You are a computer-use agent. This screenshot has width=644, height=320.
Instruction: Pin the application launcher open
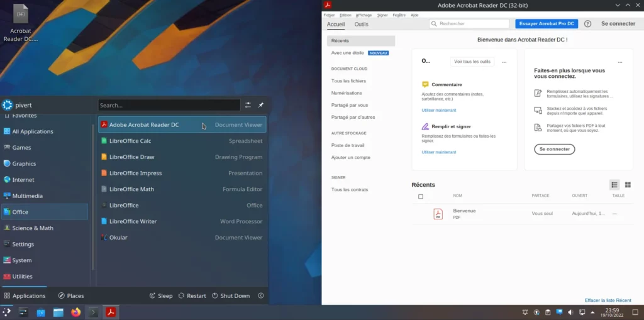[x=261, y=105]
